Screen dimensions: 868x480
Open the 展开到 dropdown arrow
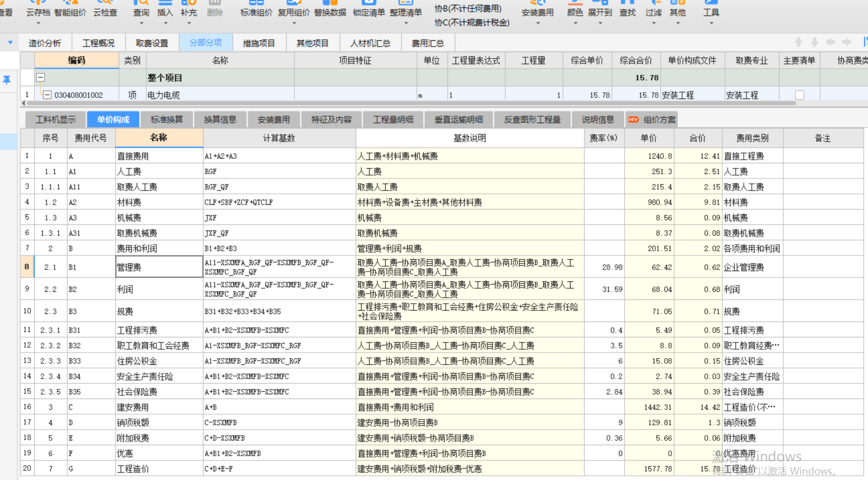point(600,23)
